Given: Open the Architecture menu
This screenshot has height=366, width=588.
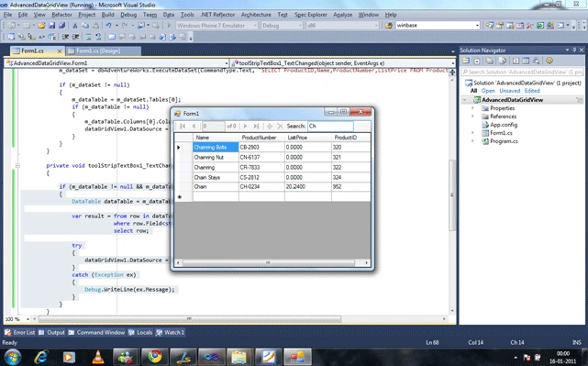Looking at the screenshot, I should [256, 15].
